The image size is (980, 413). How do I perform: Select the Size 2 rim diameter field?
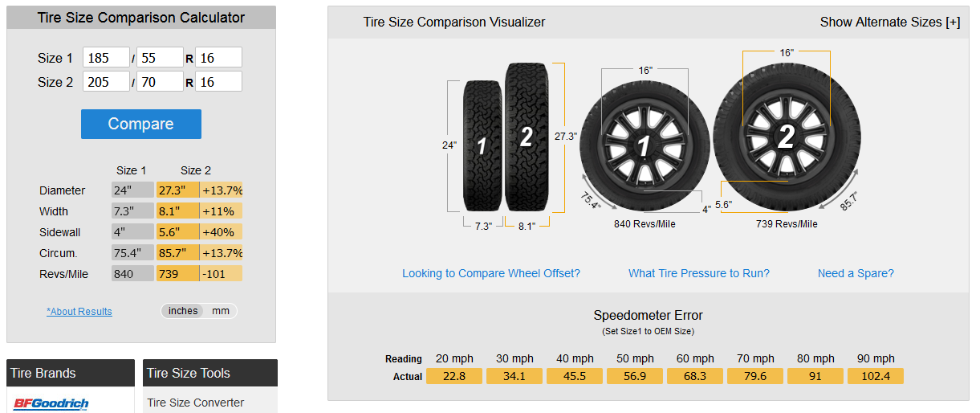pyautogui.click(x=218, y=81)
